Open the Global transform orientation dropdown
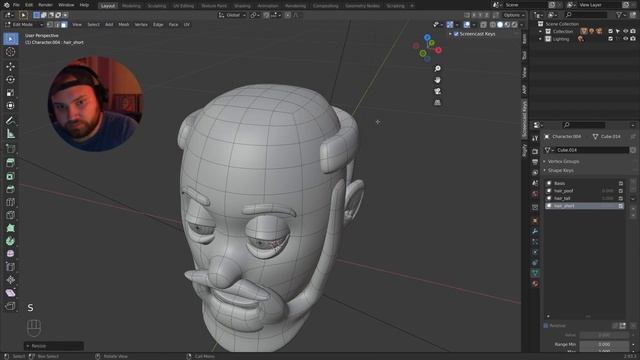This screenshot has height=360, width=640. click(232, 15)
